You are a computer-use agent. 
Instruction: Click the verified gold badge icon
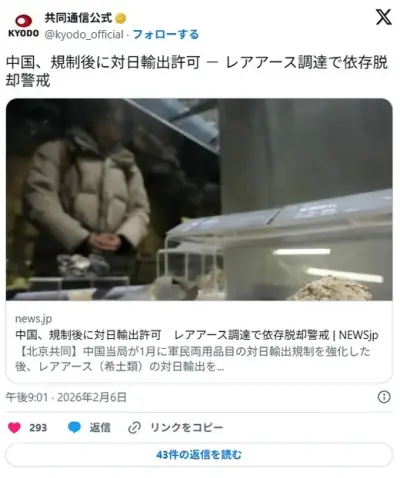coord(120,18)
